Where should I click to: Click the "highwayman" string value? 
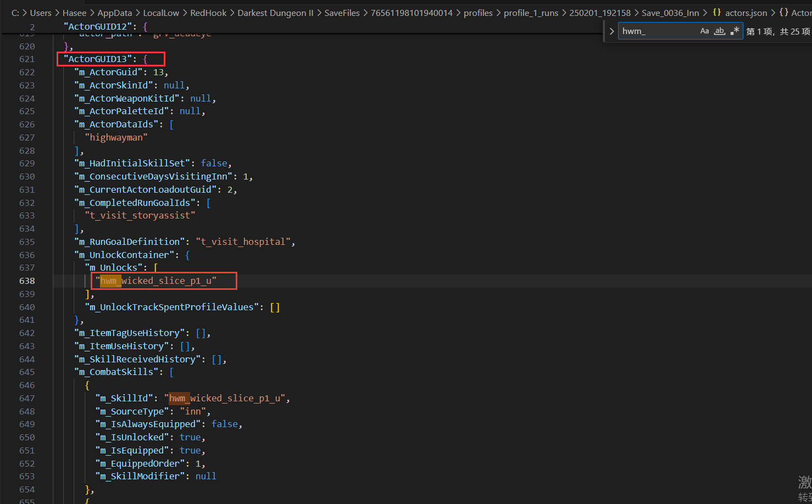pyautogui.click(x=116, y=138)
